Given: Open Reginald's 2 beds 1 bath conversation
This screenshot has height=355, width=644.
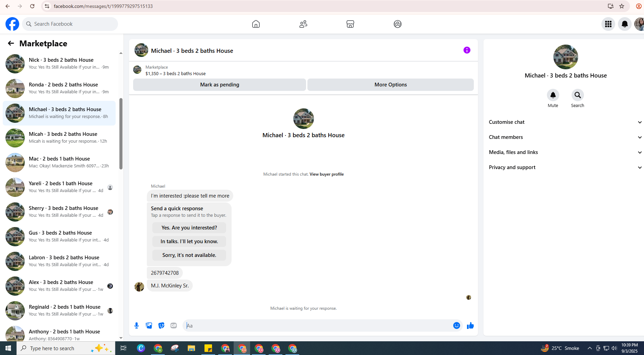Looking at the screenshot, I should pyautogui.click(x=59, y=311).
